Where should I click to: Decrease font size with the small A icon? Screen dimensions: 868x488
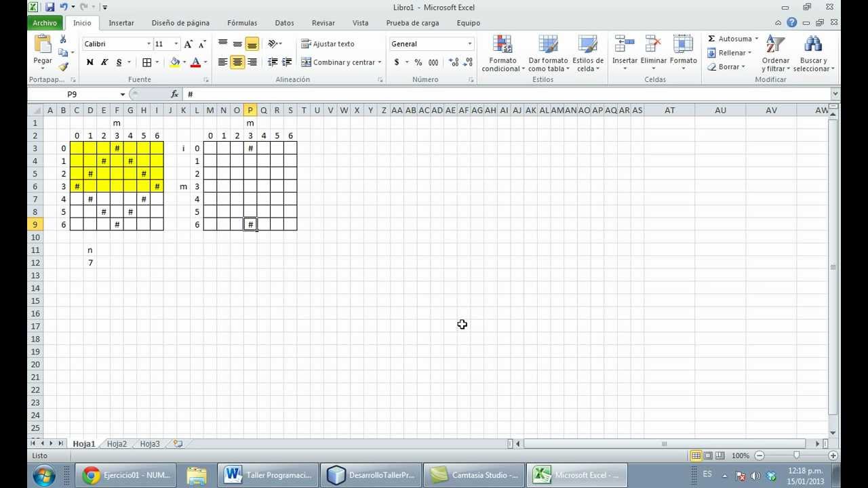201,44
